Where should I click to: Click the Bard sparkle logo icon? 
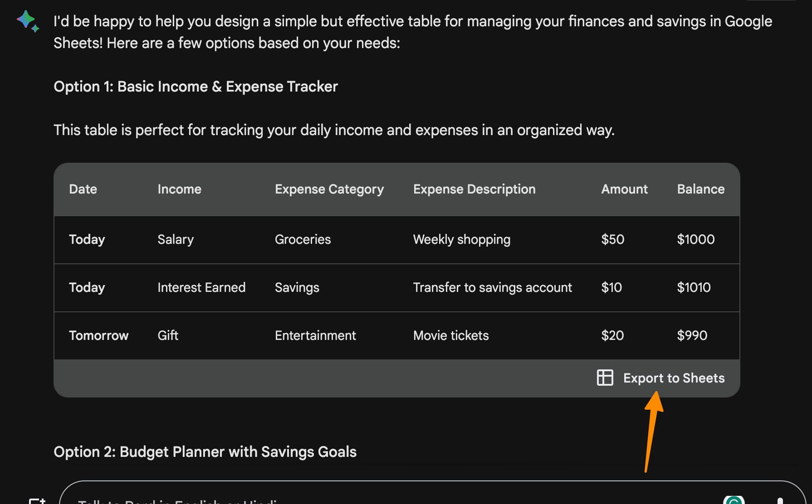point(28,21)
